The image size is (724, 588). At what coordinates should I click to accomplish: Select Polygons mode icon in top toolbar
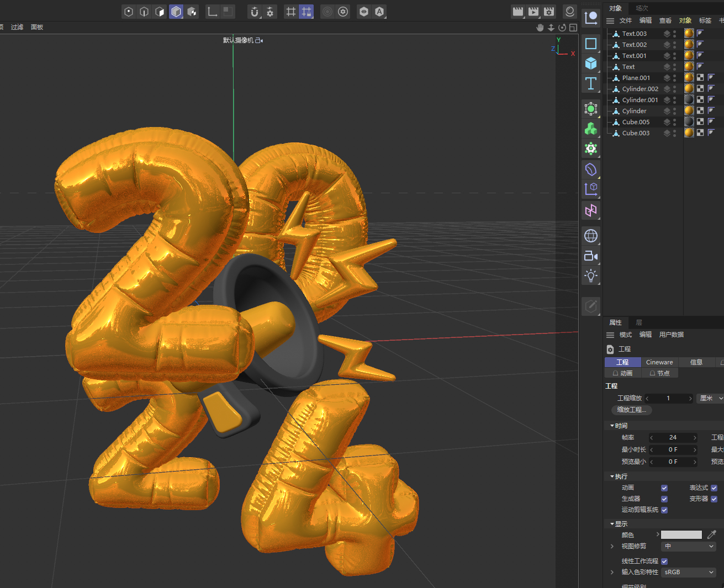point(160,12)
